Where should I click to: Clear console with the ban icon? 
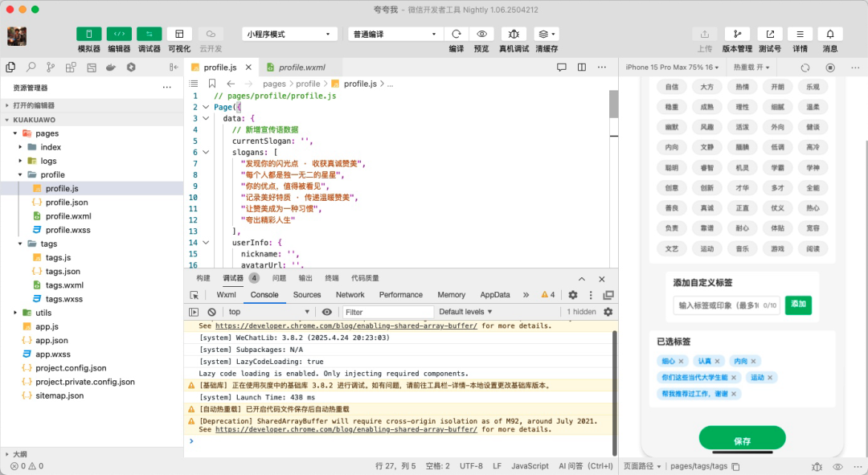click(x=211, y=312)
